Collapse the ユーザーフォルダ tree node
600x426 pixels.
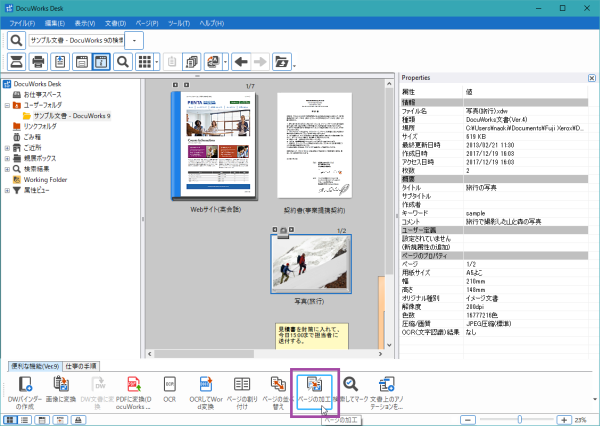(8, 105)
